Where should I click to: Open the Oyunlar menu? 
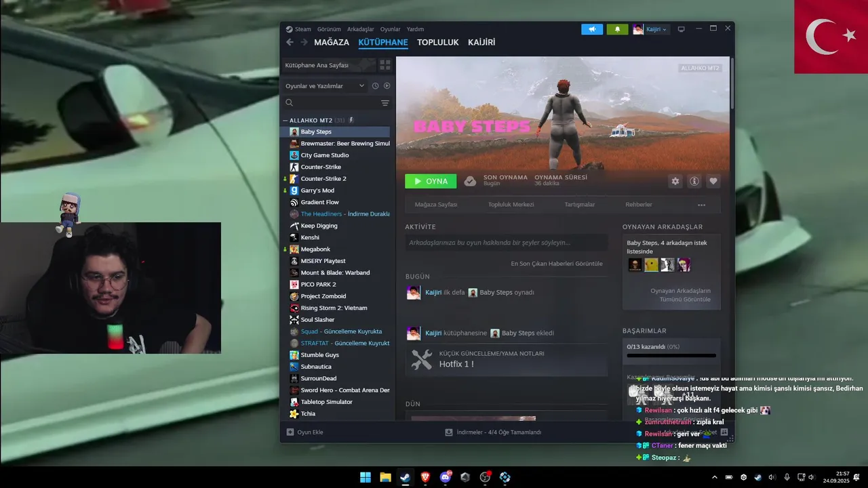coord(391,29)
